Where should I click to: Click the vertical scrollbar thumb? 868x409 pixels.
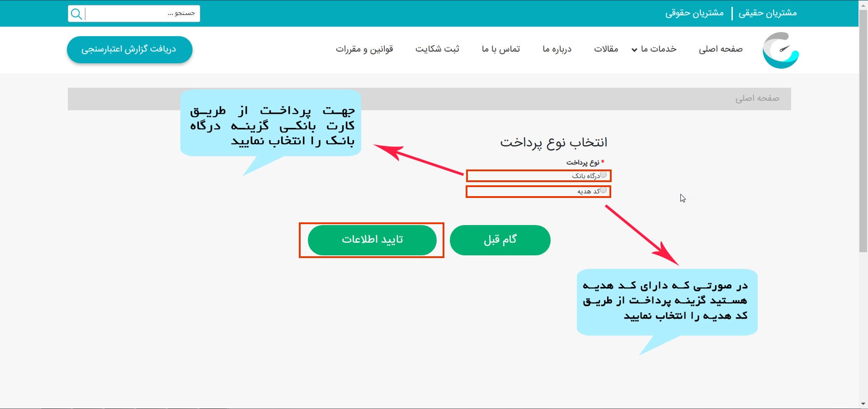[863, 131]
